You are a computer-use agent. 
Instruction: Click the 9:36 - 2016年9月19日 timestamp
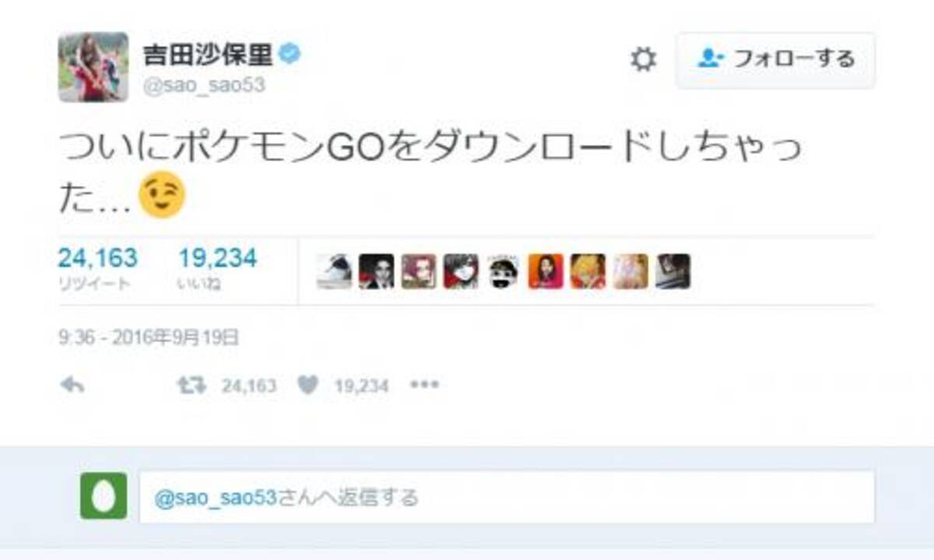pos(148,338)
